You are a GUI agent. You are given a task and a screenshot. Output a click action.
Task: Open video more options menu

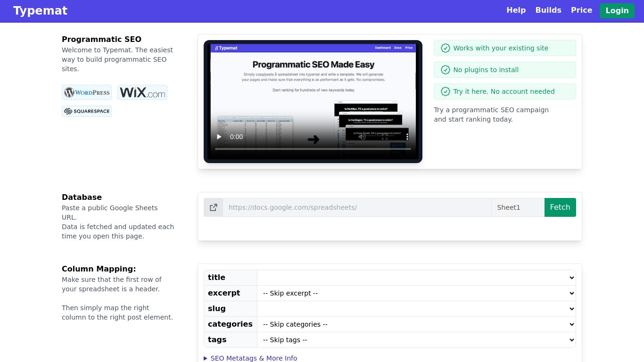[407, 137]
